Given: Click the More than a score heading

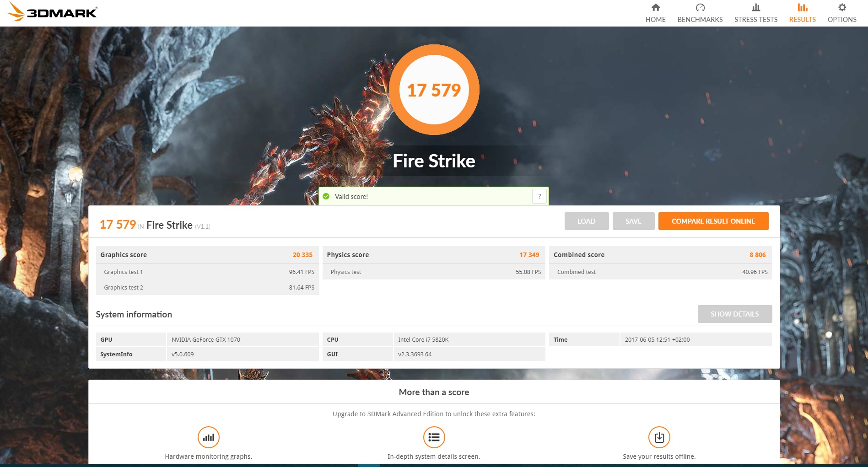Looking at the screenshot, I should (434, 392).
